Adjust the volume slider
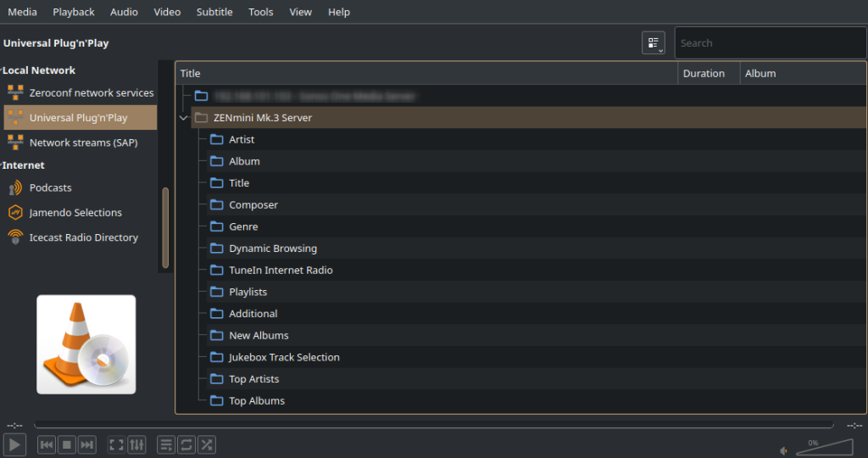The image size is (868, 458). (x=825, y=447)
